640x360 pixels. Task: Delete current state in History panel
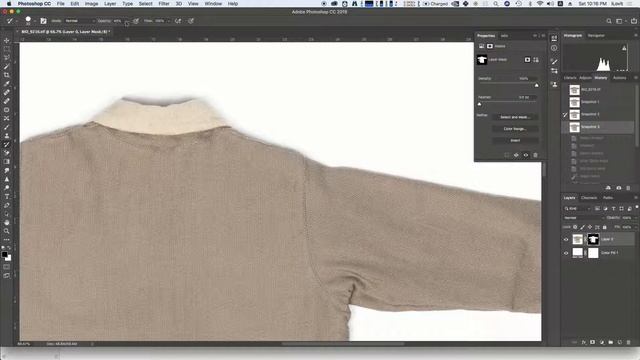(x=628, y=188)
